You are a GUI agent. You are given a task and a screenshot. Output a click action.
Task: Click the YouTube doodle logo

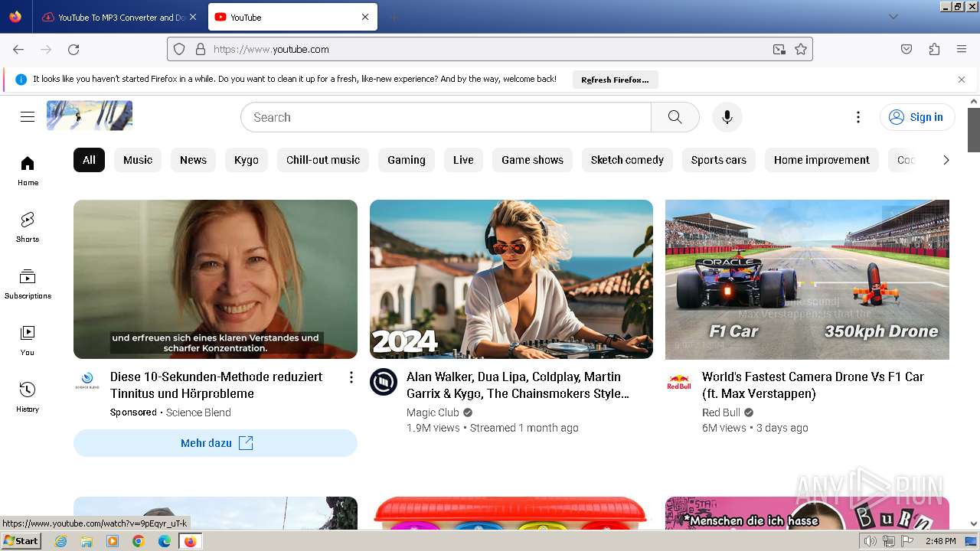coord(90,116)
